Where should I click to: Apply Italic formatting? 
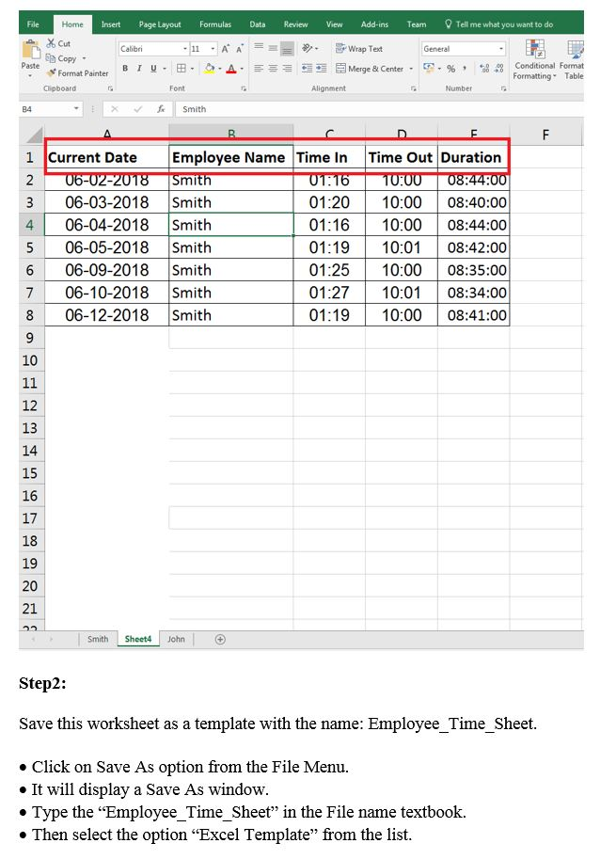(x=139, y=69)
